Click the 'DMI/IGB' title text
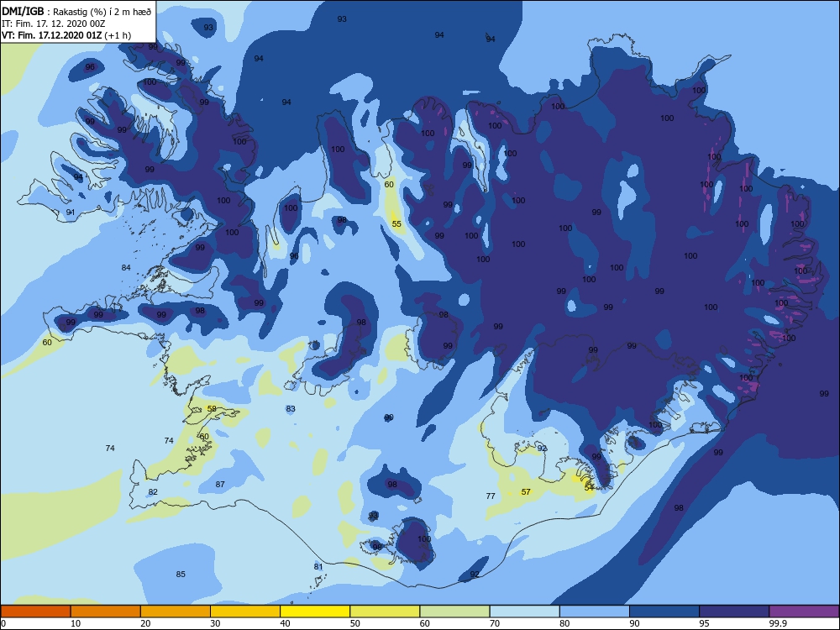The height and width of the screenshot is (630, 840). coord(23,11)
